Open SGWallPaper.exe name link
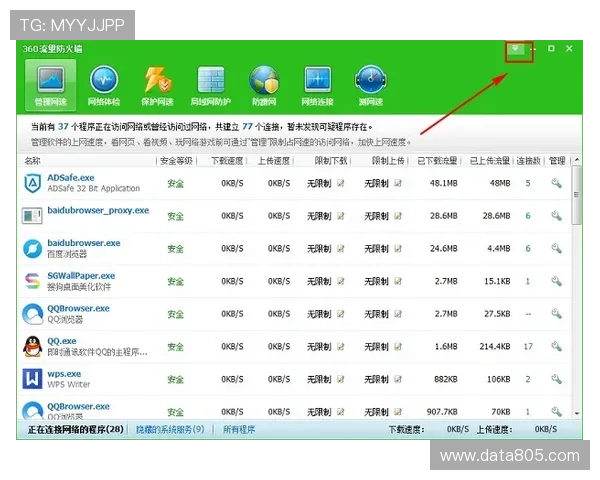600x480 pixels. 81,276
